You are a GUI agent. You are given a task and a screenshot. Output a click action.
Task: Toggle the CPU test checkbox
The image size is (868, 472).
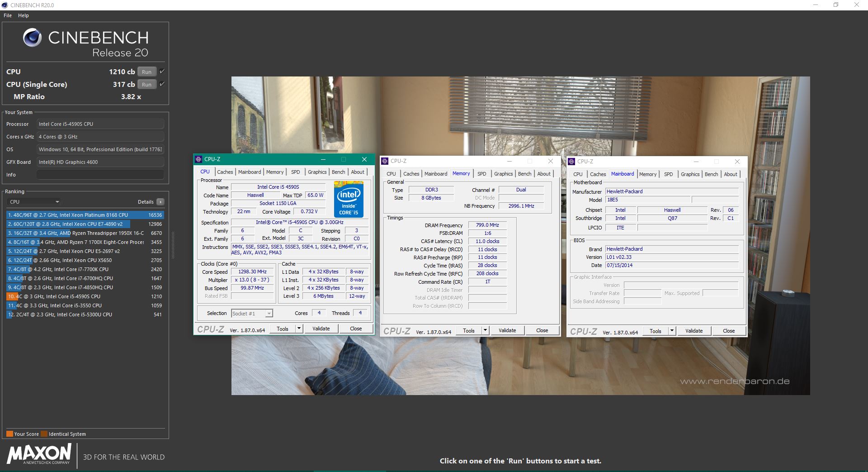[x=162, y=72]
